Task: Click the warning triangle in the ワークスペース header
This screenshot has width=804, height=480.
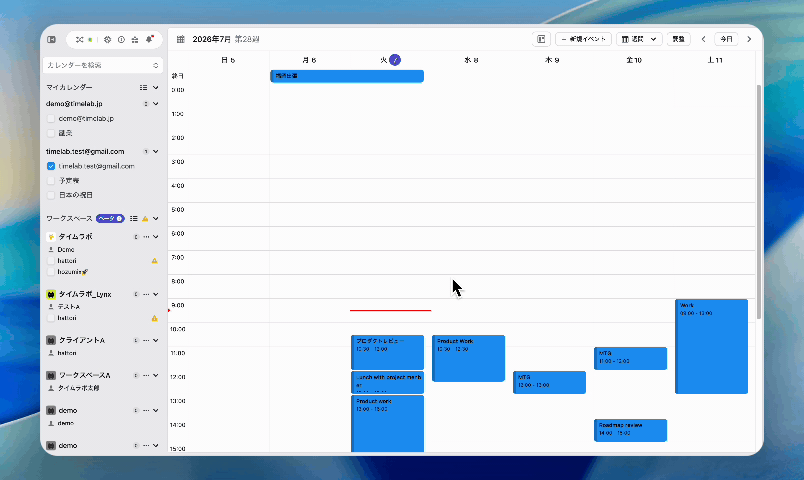Action: click(145, 218)
